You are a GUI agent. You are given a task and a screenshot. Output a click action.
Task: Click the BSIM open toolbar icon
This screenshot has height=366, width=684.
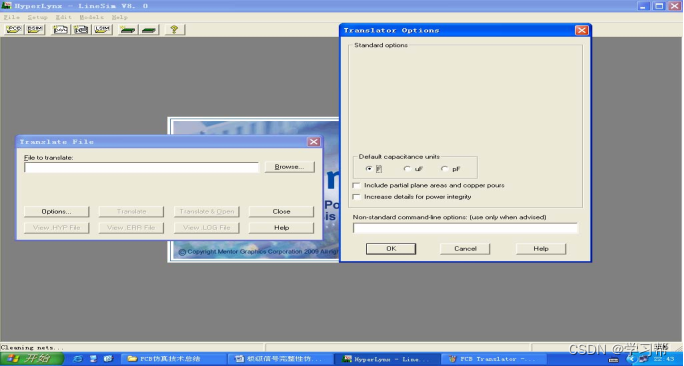click(34, 29)
